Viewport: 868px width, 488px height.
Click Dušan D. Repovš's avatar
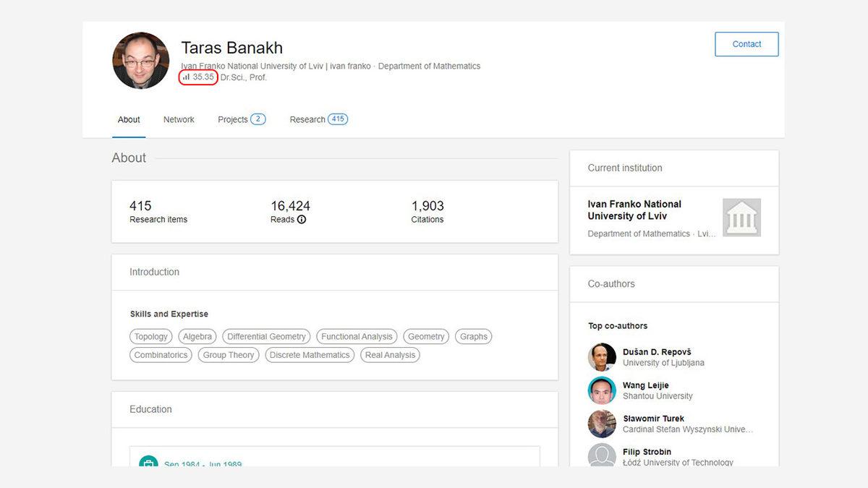click(x=603, y=356)
